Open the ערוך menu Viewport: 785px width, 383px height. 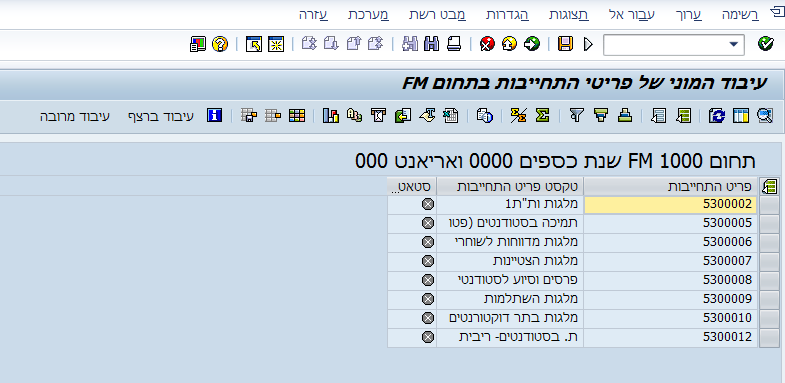point(690,15)
